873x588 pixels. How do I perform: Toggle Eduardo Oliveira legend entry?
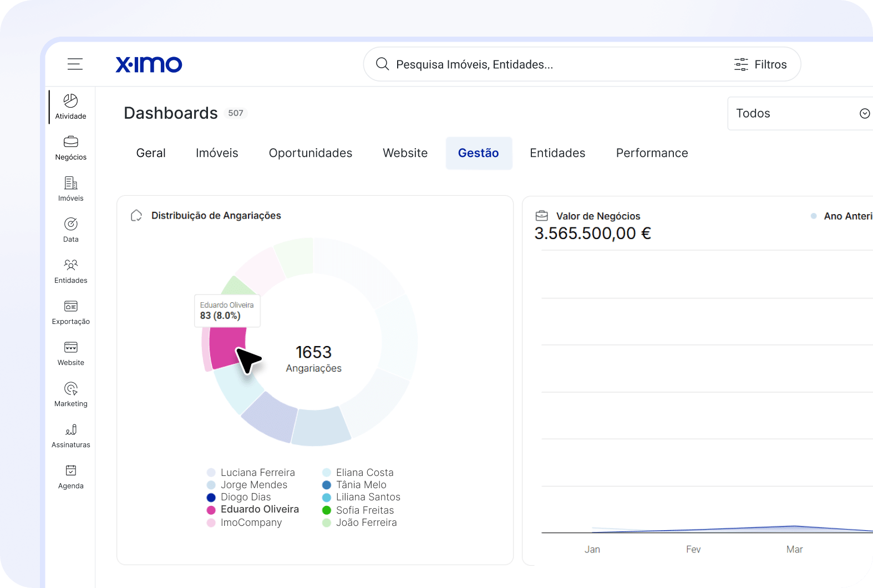pyautogui.click(x=253, y=509)
